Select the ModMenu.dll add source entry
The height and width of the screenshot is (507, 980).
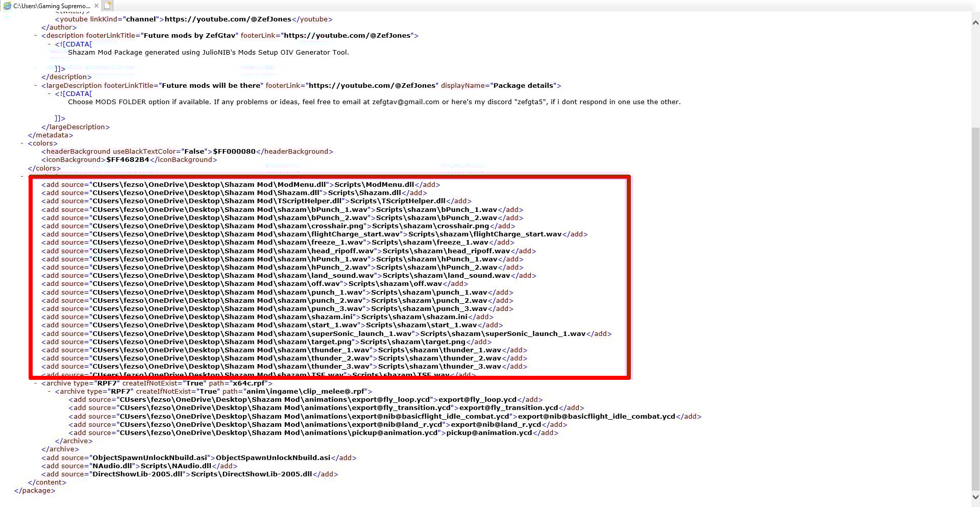[x=240, y=185]
